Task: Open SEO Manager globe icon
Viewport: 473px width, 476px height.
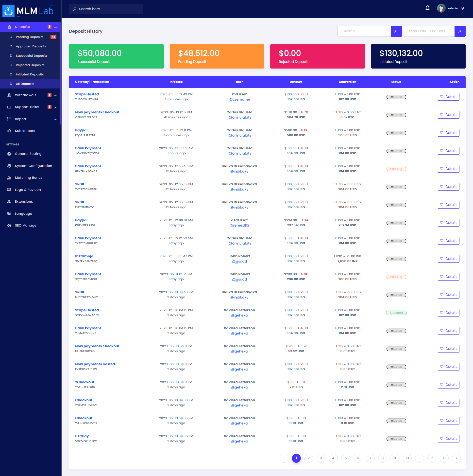Action: [x=9, y=226]
